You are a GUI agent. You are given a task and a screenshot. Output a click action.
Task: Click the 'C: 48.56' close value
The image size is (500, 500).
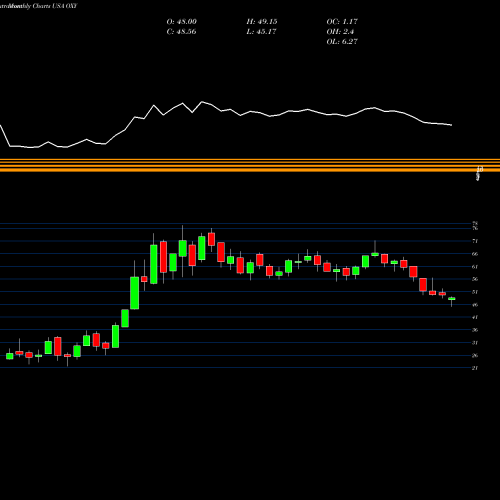coord(181,32)
